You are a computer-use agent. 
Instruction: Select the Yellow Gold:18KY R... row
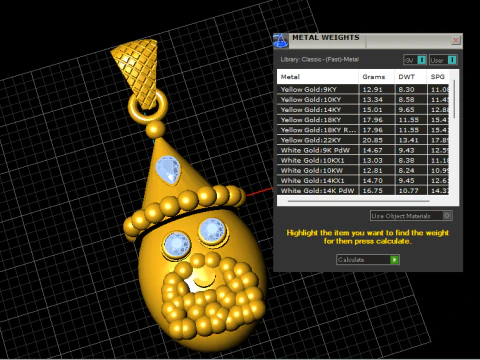[363, 130]
